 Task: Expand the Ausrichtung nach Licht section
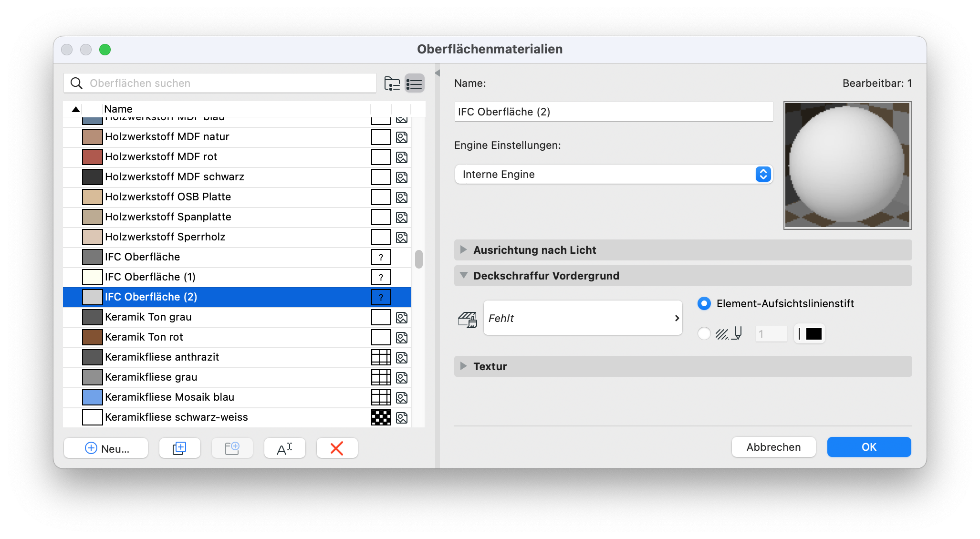tap(463, 249)
